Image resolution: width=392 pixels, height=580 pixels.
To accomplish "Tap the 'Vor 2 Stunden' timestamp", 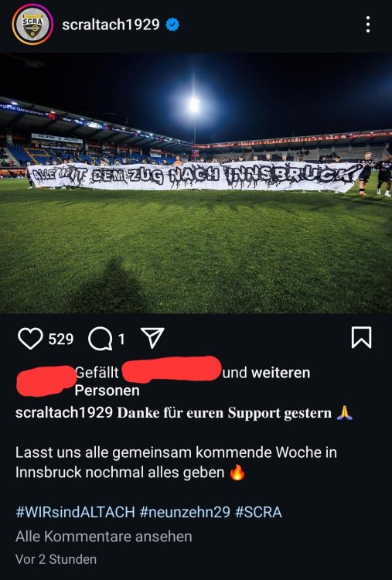I will [x=56, y=559].
